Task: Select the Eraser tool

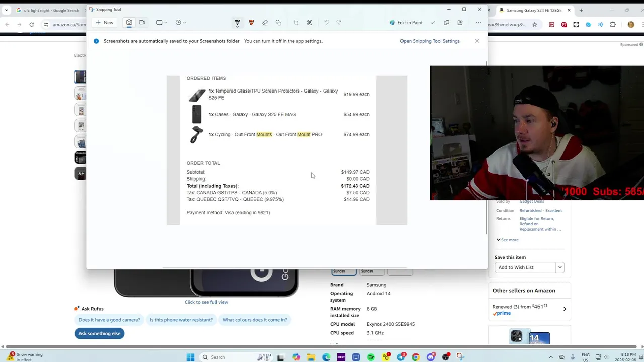Action: click(265, 23)
